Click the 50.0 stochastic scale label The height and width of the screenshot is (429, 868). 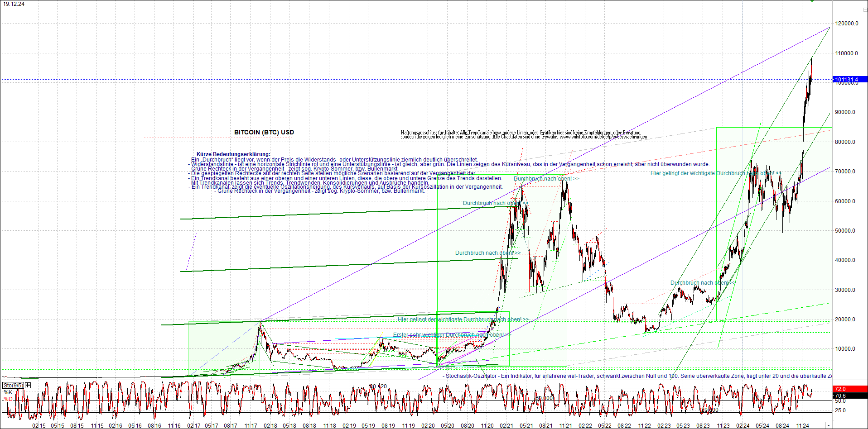(x=840, y=401)
